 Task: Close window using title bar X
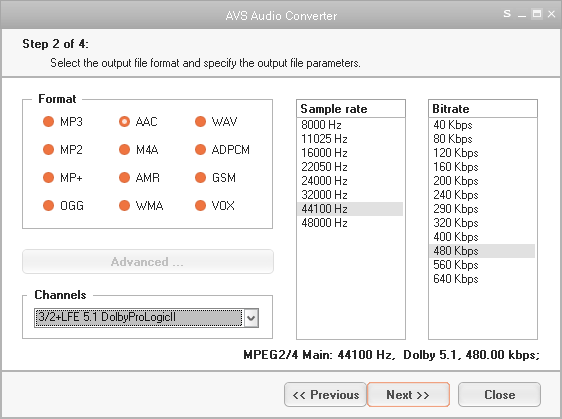coord(551,14)
